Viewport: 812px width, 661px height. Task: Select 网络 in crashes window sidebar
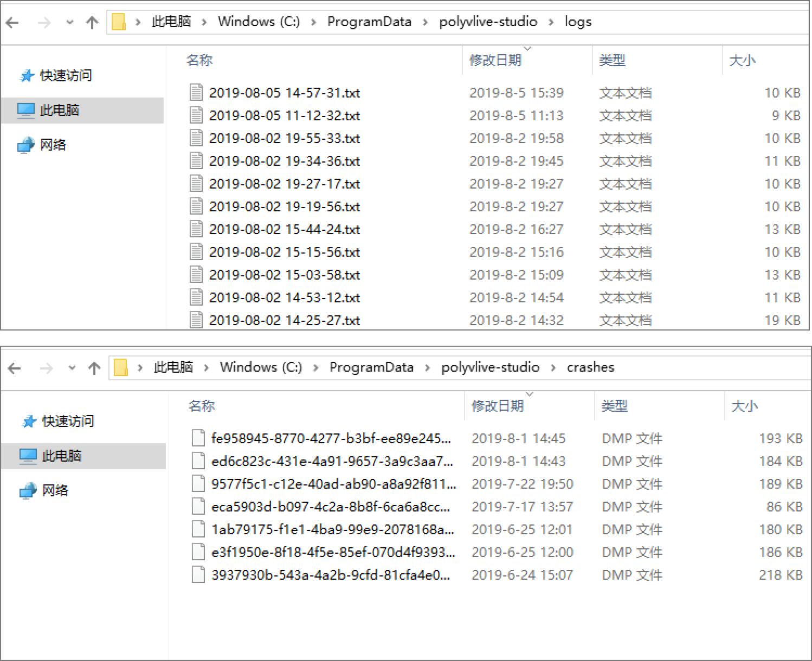coord(55,490)
